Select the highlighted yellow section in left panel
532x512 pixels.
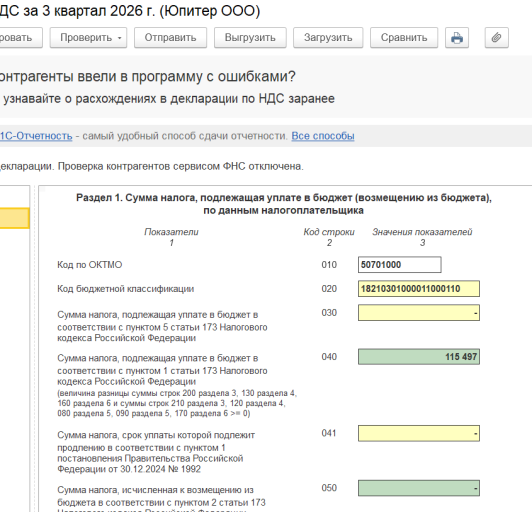coord(15,218)
